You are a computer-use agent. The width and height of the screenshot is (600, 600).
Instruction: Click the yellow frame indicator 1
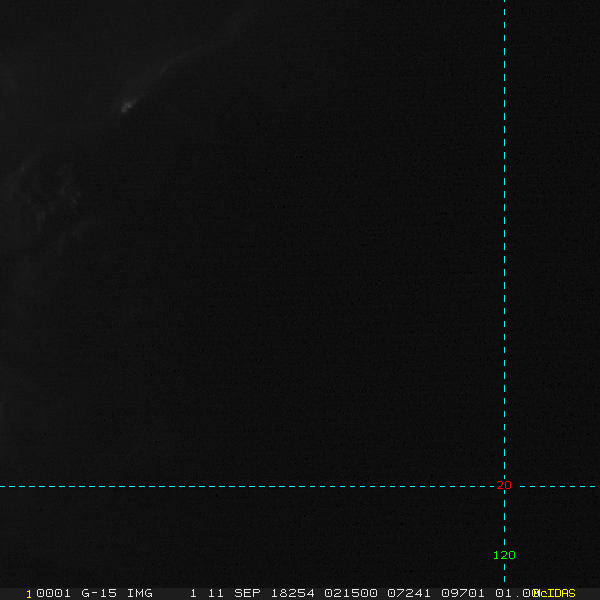point(29,594)
